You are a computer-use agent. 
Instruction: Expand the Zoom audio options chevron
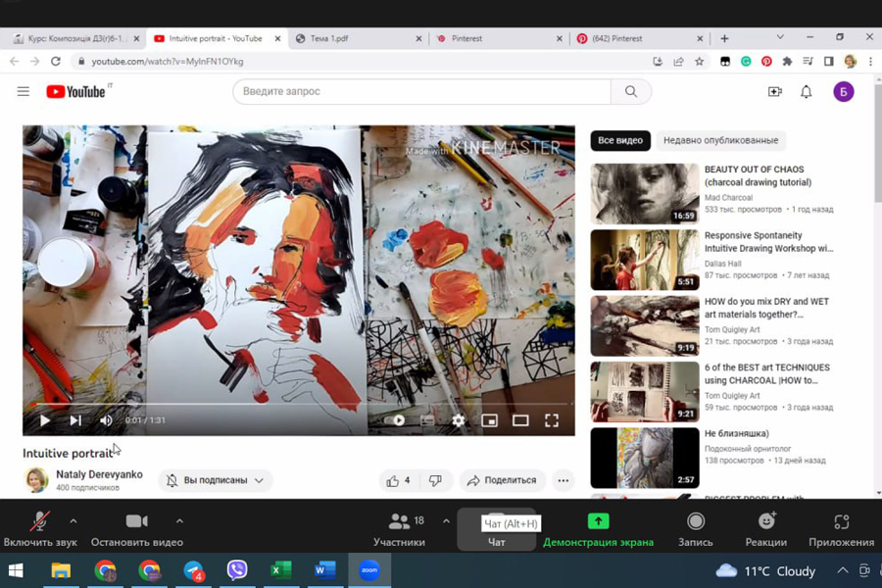73,521
